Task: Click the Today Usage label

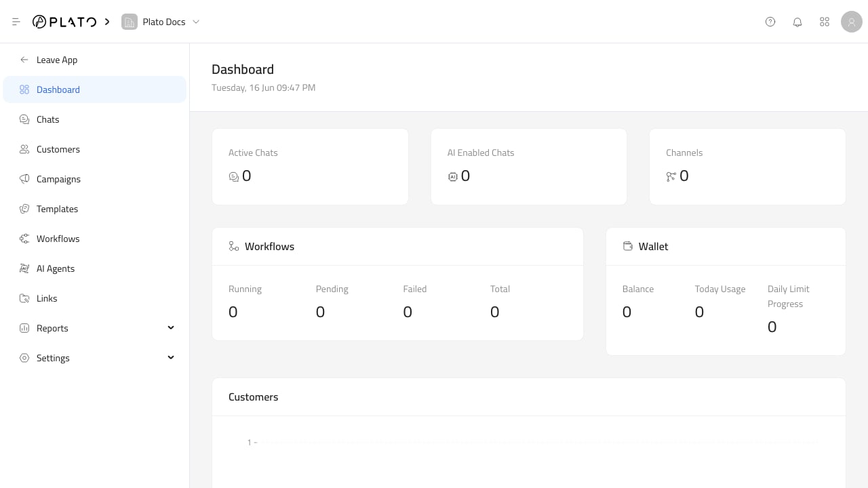Action: (x=720, y=289)
